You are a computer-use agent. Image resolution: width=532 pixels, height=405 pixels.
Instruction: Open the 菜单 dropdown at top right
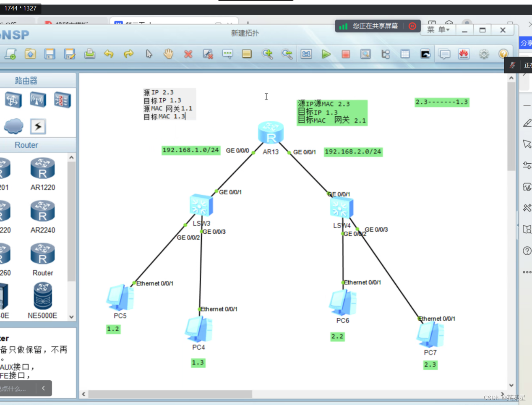pos(438,29)
